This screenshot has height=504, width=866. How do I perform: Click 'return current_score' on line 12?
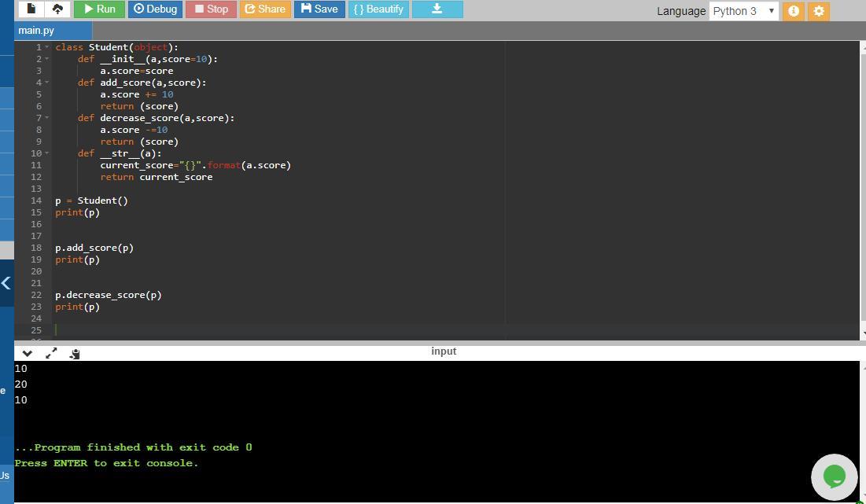click(x=157, y=177)
